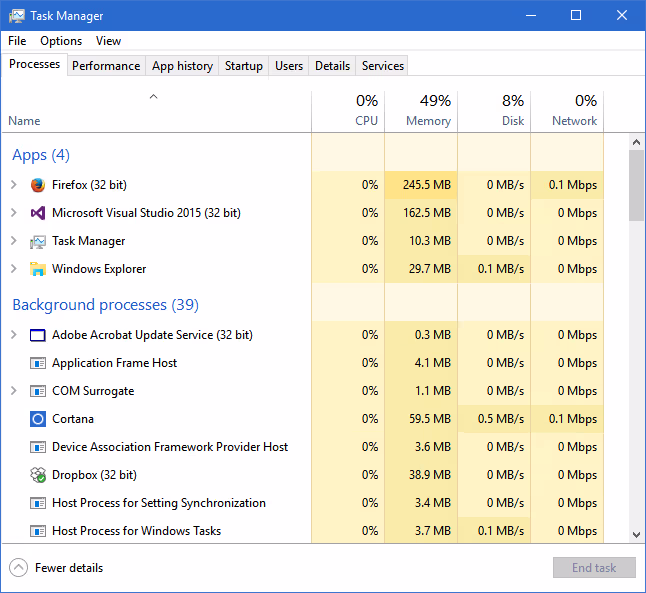This screenshot has height=593, width=646.
Task: Click the Device Association Framework Provider Host icon
Action: 37,447
